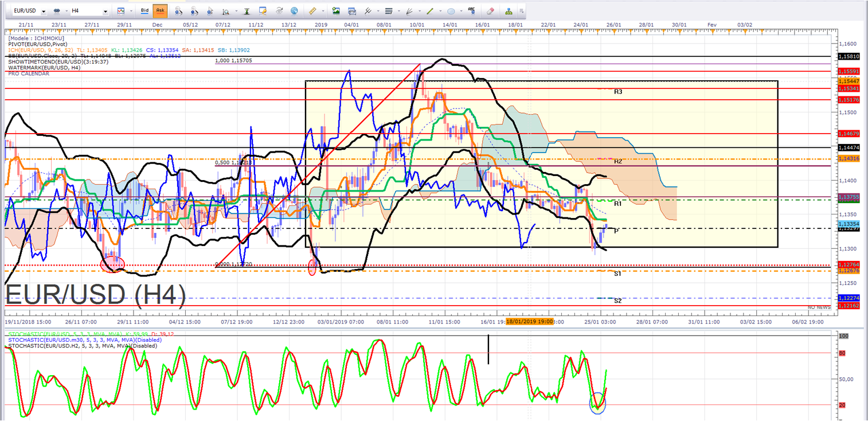Viewport: 868px width, 421px height.
Task: Click the 18/01/2019 19:00 time axis marker
Action: tap(529, 322)
